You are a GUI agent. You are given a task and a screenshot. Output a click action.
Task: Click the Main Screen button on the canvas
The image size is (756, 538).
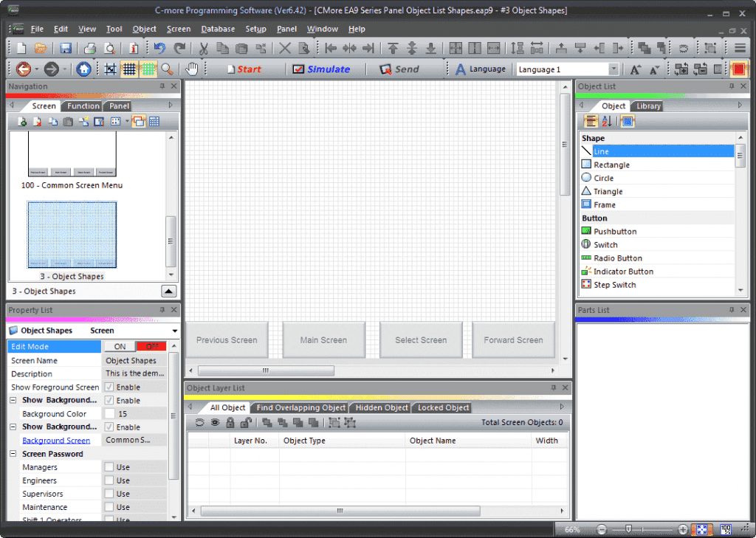(x=323, y=339)
